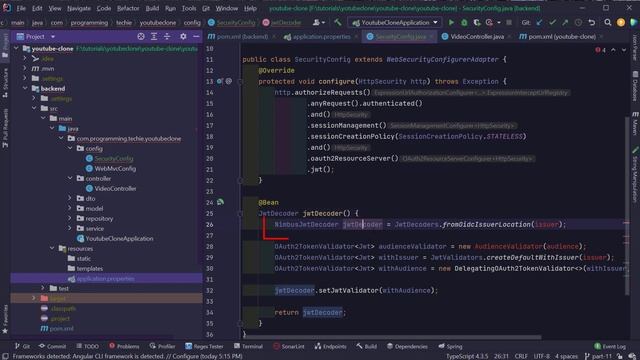Open the Dependencies tool window

pos(407,346)
